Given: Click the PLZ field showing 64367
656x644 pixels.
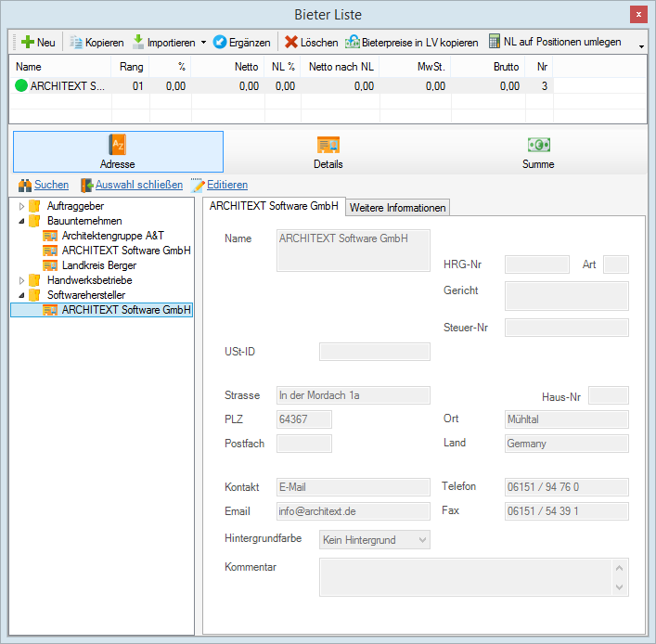Looking at the screenshot, I should click(x=304, y=419).
